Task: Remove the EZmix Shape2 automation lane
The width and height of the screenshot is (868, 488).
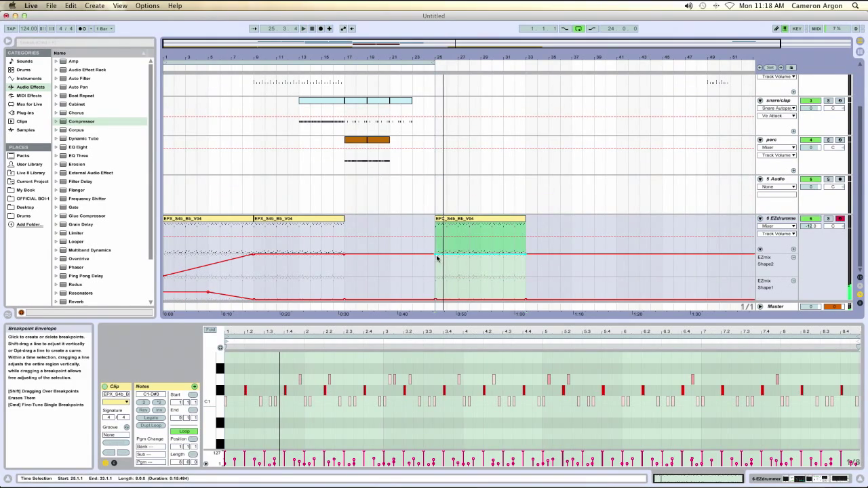Action: pyautogui.click(x=793, y=258)
